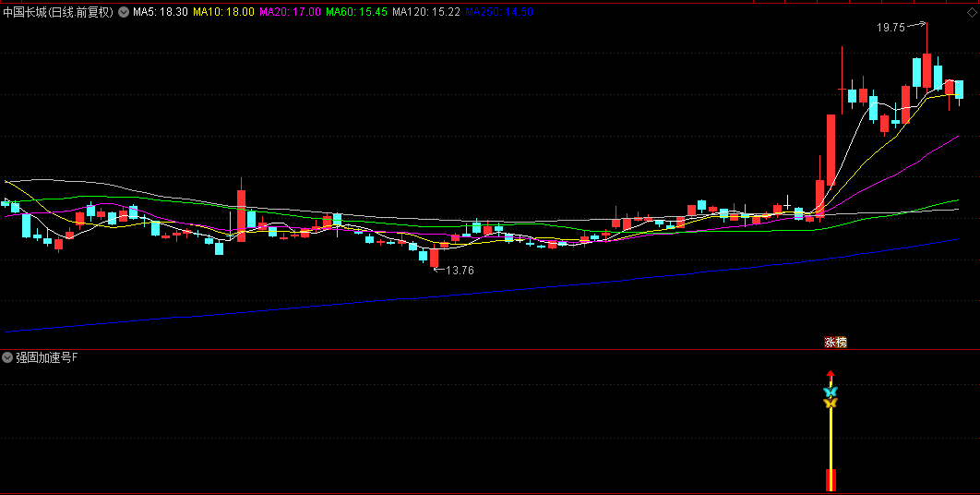This screenshot has height=495, width=980.
Task: Click the 强固加速号F indicator name
Action: pos(47,358)
